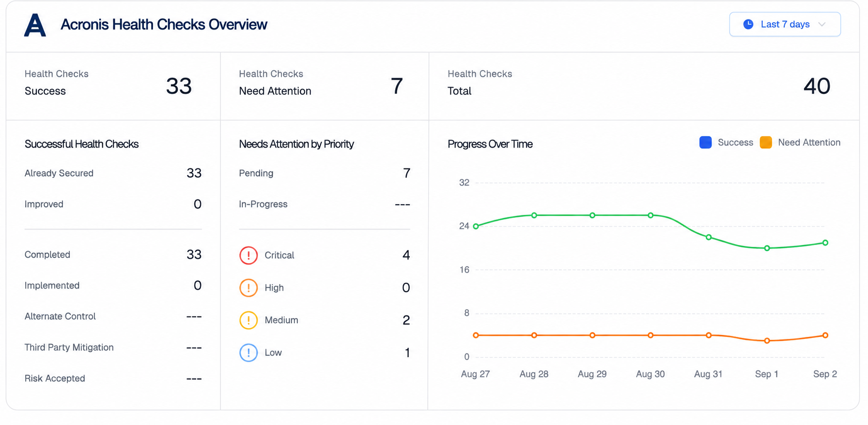Click the Alternate Control row

[113, 317]
